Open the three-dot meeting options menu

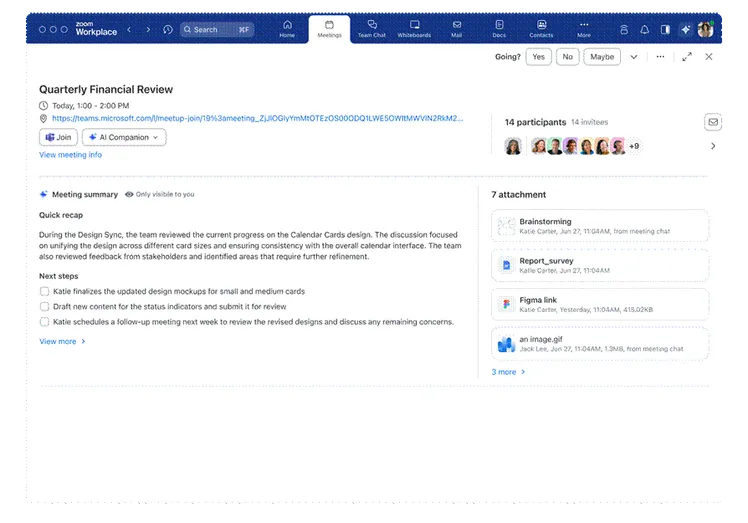pos(660,57)
